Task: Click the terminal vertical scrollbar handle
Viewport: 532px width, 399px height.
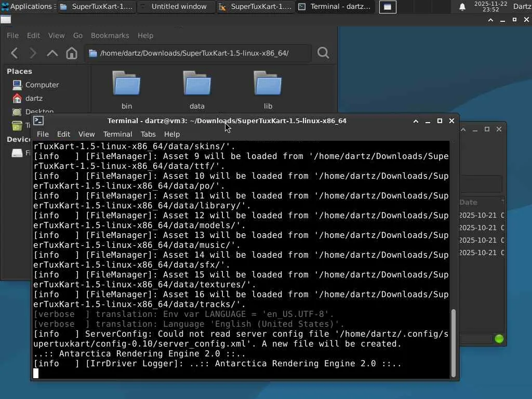Action: point(453,342)
